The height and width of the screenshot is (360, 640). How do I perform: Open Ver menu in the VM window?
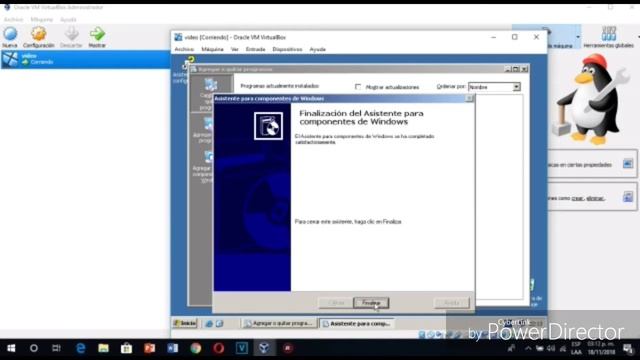click(234, 49)
